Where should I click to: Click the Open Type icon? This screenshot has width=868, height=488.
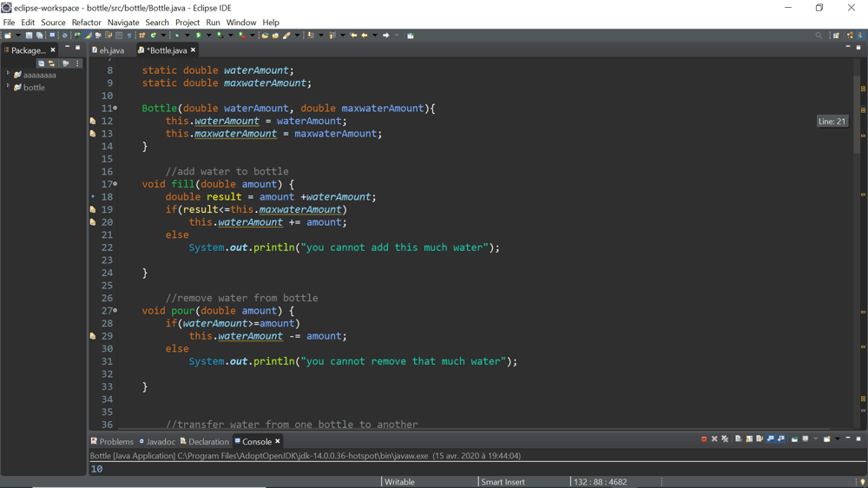click(265, 36)
